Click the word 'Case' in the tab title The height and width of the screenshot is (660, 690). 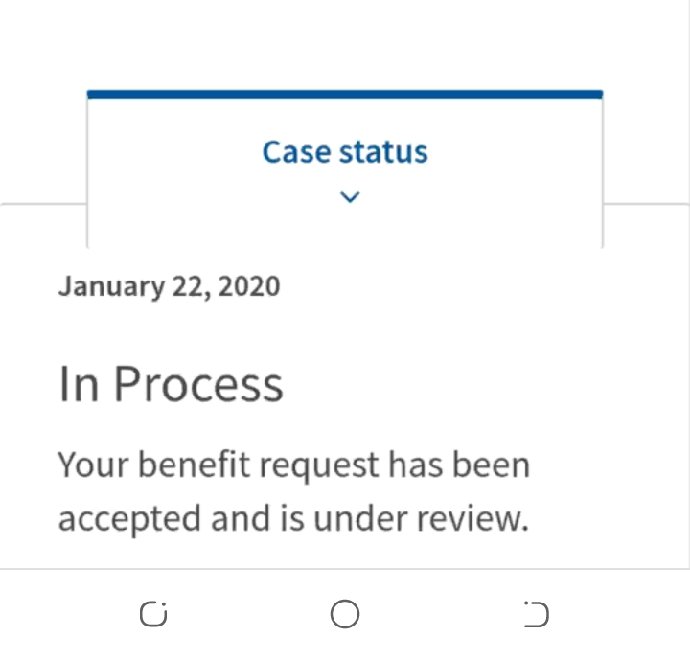[x=297, y=152]
